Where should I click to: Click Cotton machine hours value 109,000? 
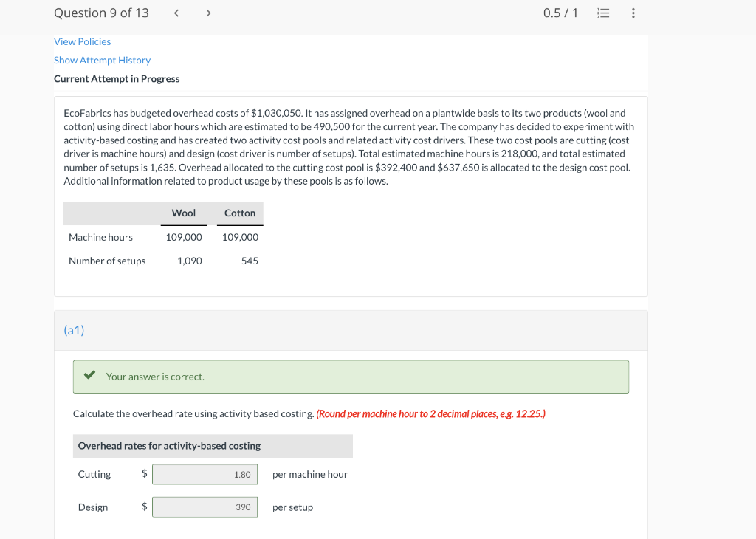coord(240,237)
